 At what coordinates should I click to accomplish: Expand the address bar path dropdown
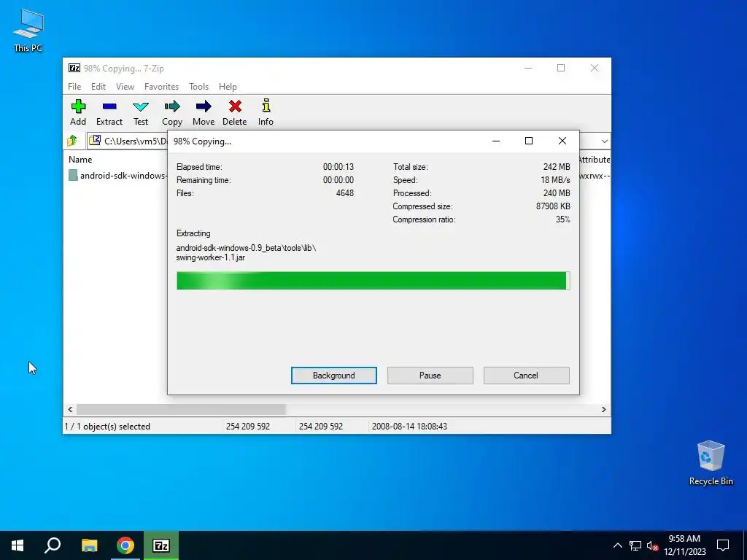[604, 141]
